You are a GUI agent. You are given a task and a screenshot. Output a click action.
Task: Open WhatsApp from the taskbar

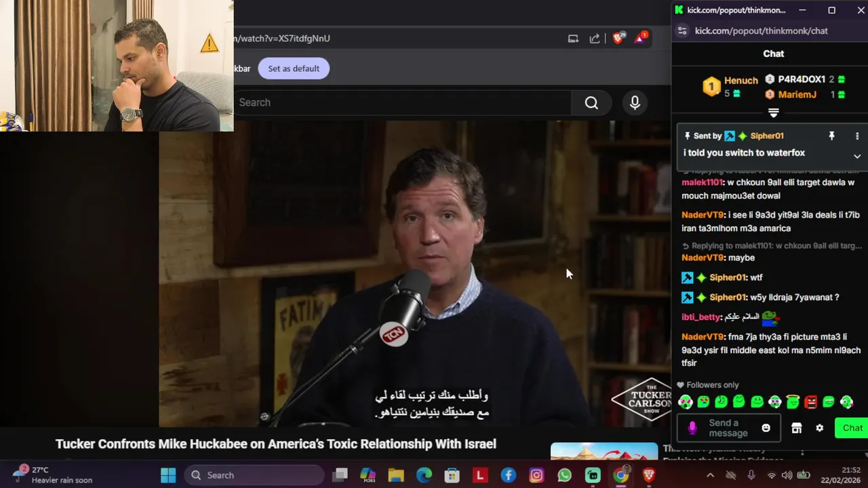click(x=564, y=475)
